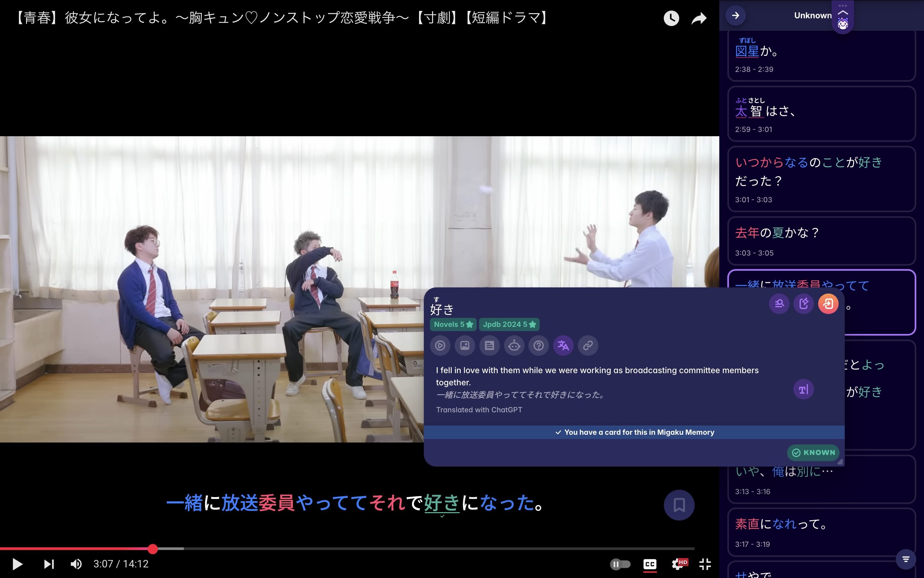Click the 好き headword in popup

(442, 309)
